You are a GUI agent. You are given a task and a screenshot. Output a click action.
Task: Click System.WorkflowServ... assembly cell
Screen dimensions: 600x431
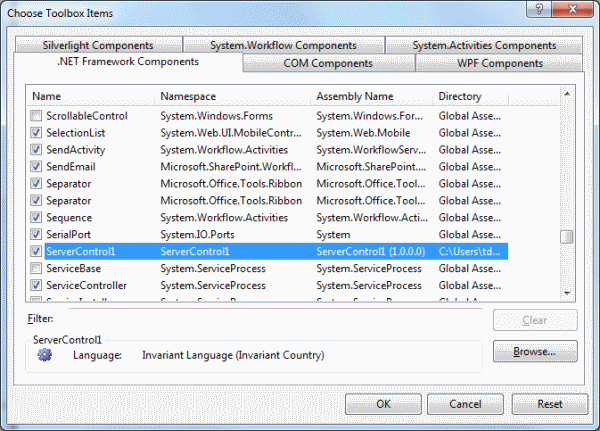click(x=371, y=150)
